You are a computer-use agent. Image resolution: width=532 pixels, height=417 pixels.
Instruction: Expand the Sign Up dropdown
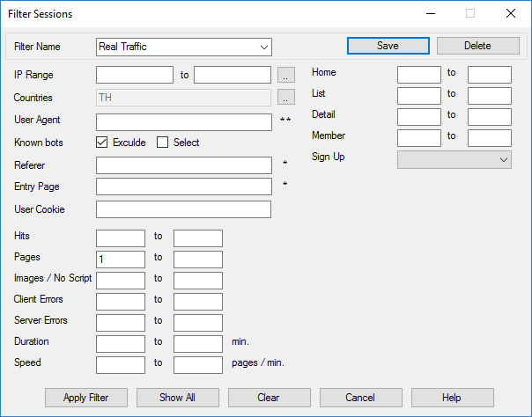pyautogui.click(x=504, y=160)
